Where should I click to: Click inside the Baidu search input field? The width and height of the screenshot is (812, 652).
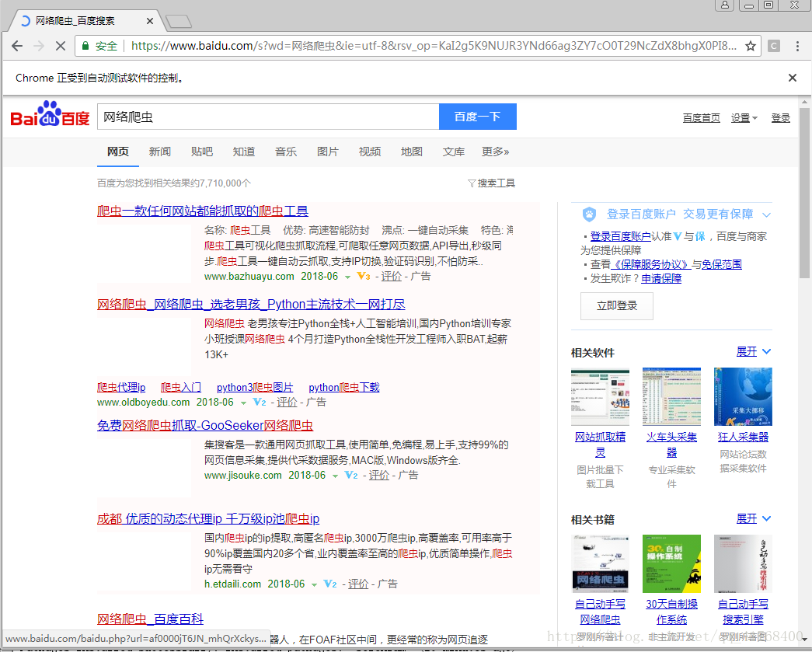coord(268,117)
